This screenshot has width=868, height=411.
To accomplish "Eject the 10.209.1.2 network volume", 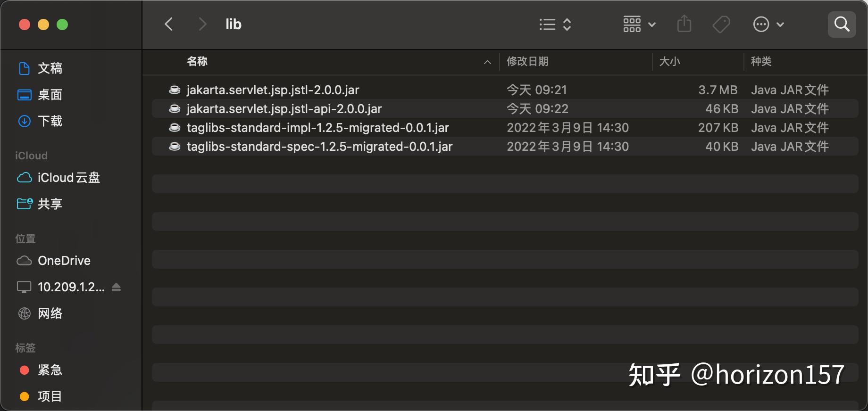I will pos(117,287).
